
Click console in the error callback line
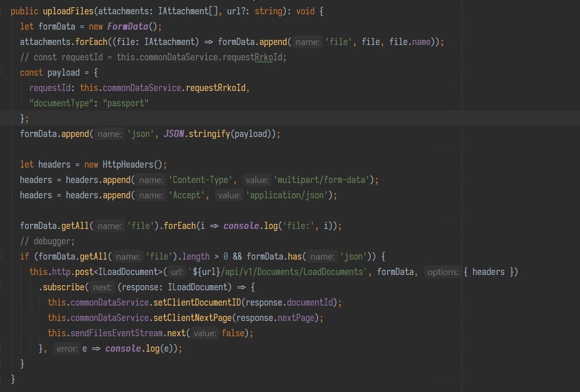tap(123, 349)
